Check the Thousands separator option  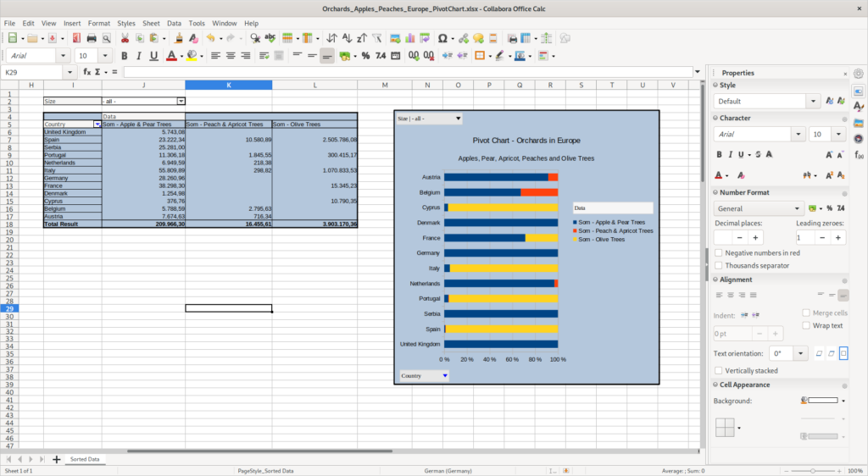click(x=719, y=265)
